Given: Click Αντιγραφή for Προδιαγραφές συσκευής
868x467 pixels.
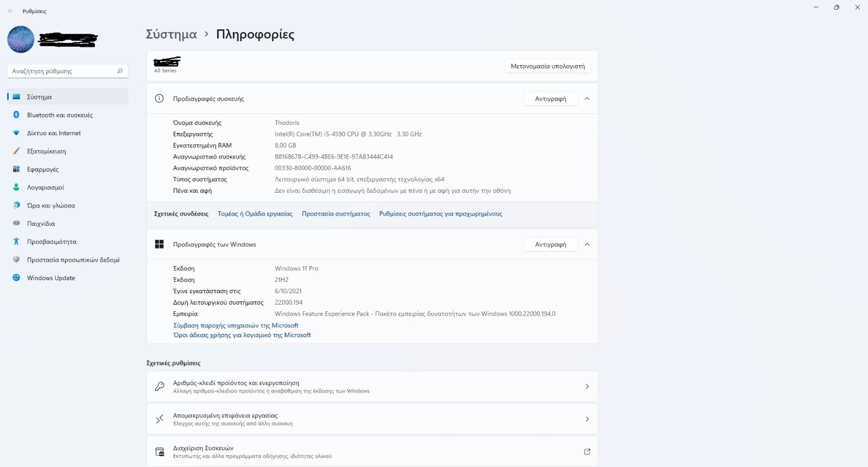Looking at the screenshot, I should click(551, 99).
